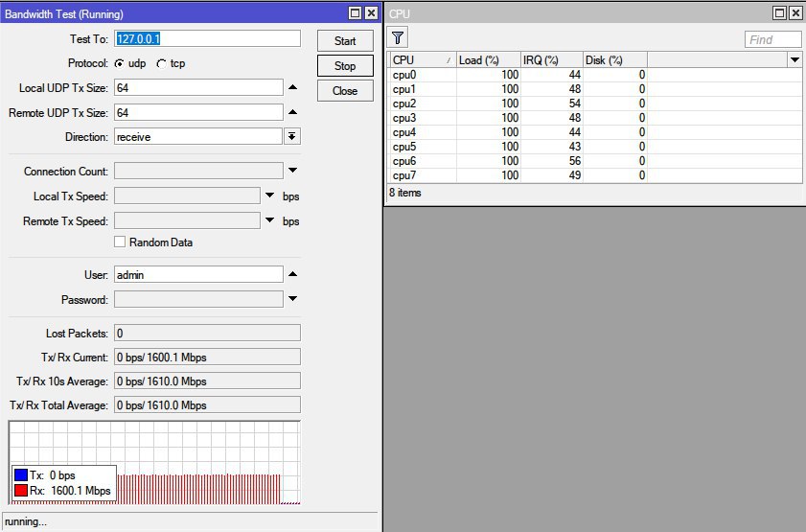
Task: Open the Direction dropdown list
Action: pos(292,136)
